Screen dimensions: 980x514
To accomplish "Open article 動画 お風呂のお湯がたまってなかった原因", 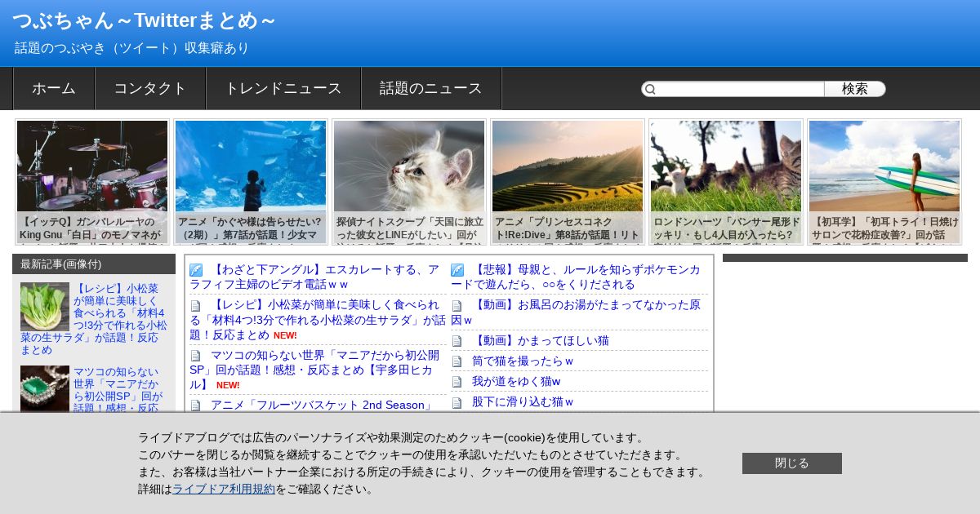I will 576,312.
